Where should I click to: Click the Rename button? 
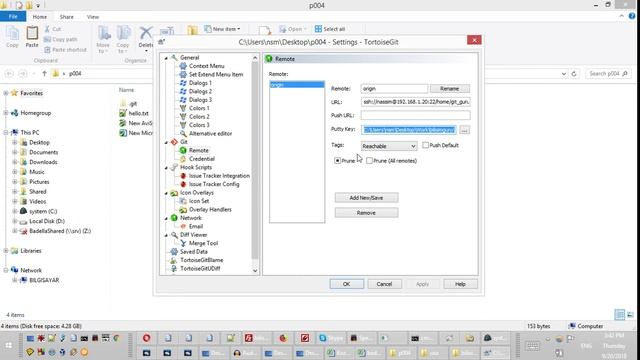tap(449, 89)
